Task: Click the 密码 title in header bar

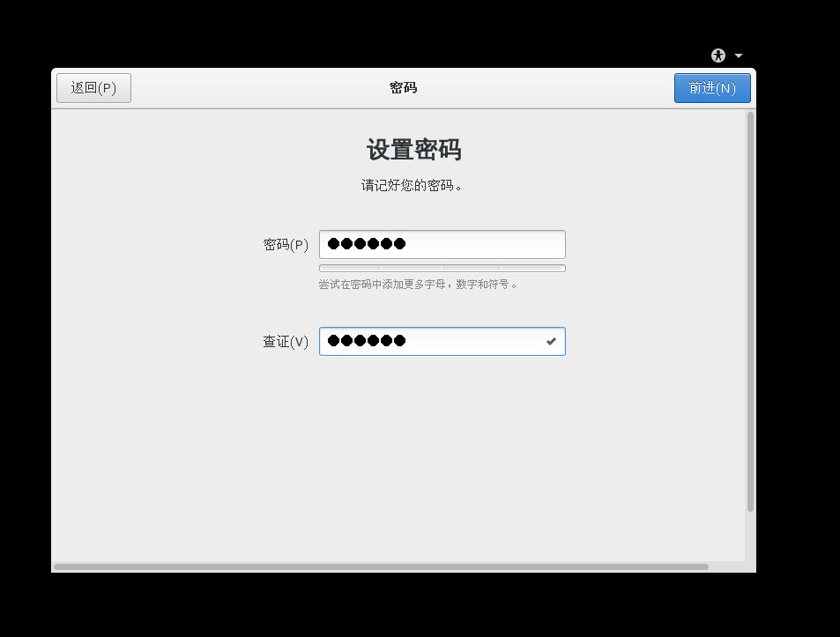Action: point(403,88)
